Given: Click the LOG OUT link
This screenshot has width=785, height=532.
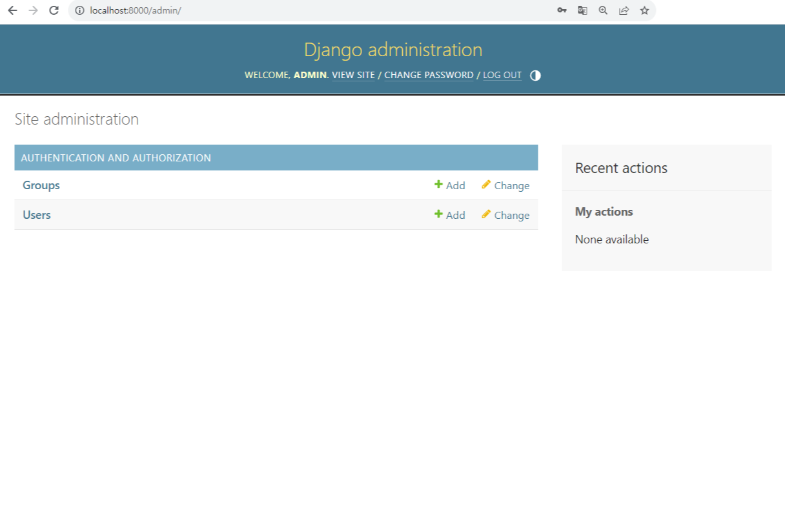Looking at the screenshot, I should point(502,76).
